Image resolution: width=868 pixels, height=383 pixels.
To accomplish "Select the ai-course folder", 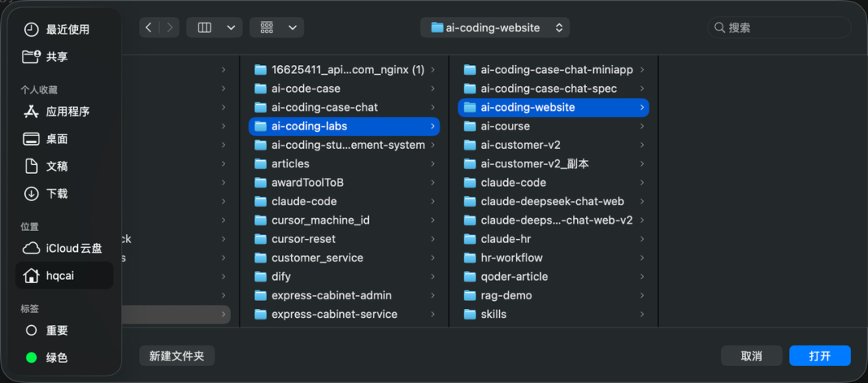I will pyautogui.click(x=554, y=126).
